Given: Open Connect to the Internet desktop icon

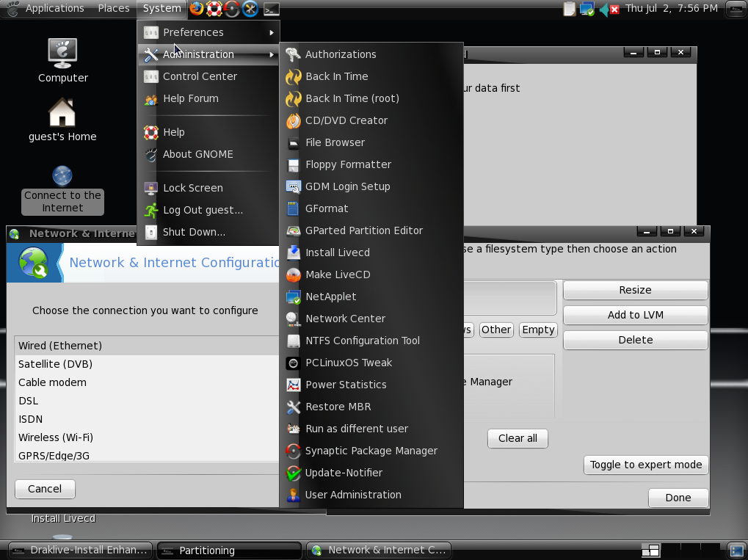Looking at the screenshot, I should click(x=62, y=190).
